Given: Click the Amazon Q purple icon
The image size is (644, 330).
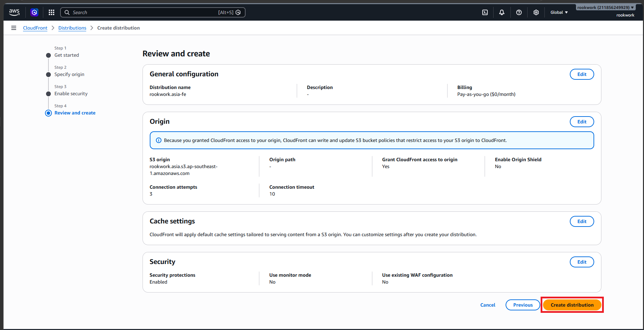Looking at the screenshot, I should coord(34,12).
